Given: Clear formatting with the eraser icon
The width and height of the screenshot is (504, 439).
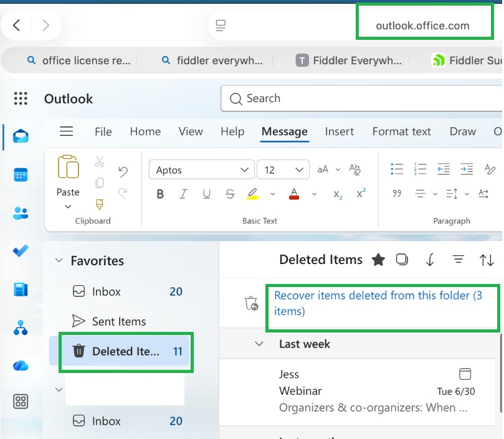Looking at the screenshot, I should pos(355,169).
